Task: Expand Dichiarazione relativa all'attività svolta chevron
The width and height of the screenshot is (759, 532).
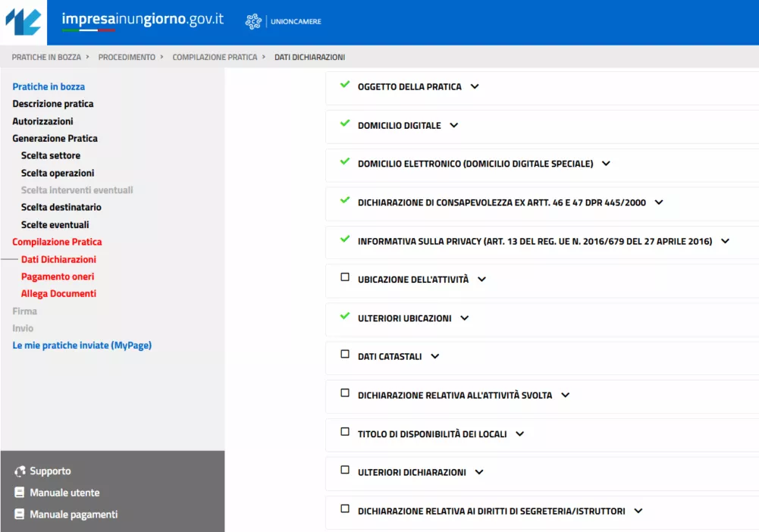Action: pos(565,396)
